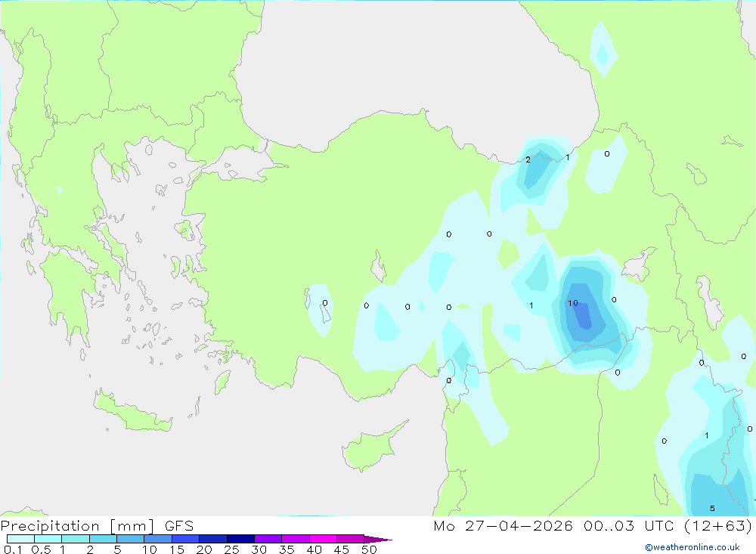This screenshot has height=554, width=756.
Task: Click the '10' precipitation value on the map
Action: coord(573,303)
